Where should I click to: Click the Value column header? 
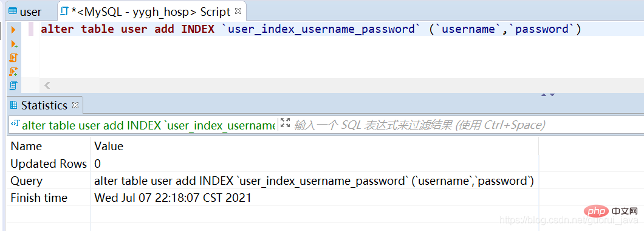tap(109, 146)
